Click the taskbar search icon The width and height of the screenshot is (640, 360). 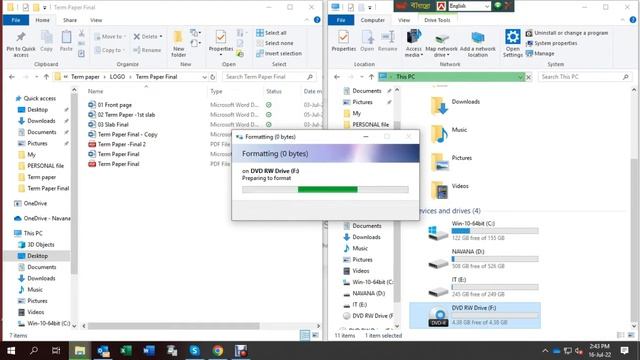pos(34,351)
